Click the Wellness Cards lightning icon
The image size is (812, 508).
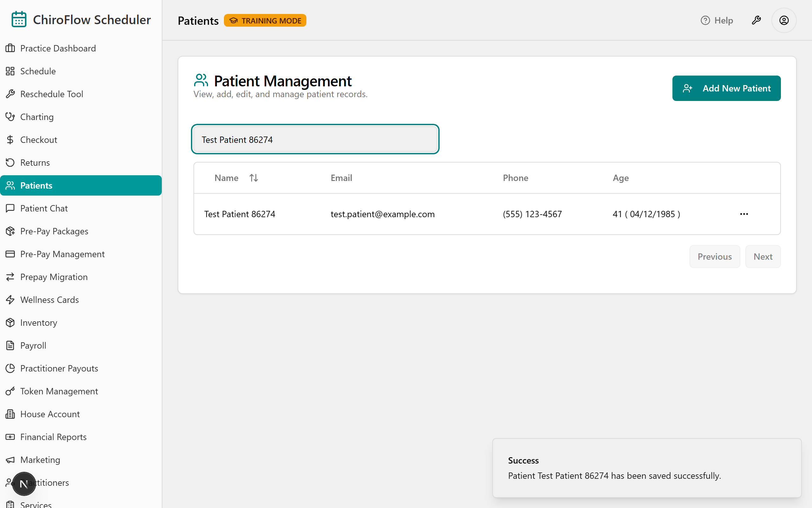pyautogui.click(x=10, y=299)
